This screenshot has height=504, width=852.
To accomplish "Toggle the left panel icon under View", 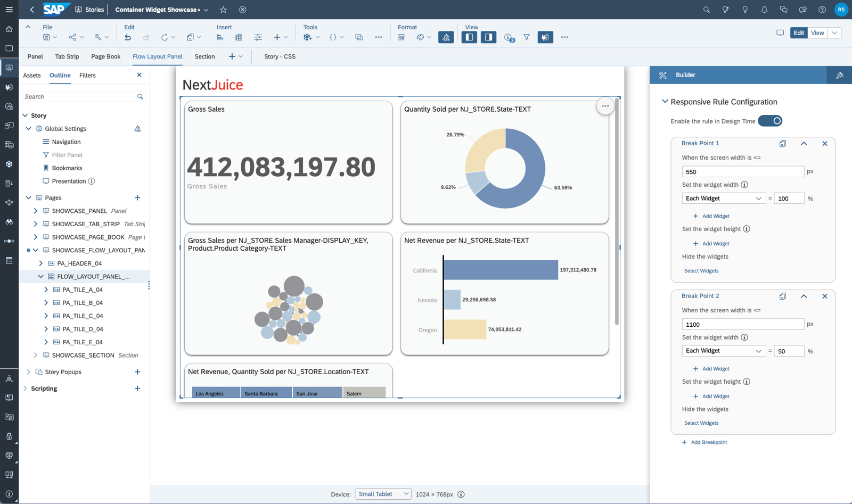I will 469,37.
